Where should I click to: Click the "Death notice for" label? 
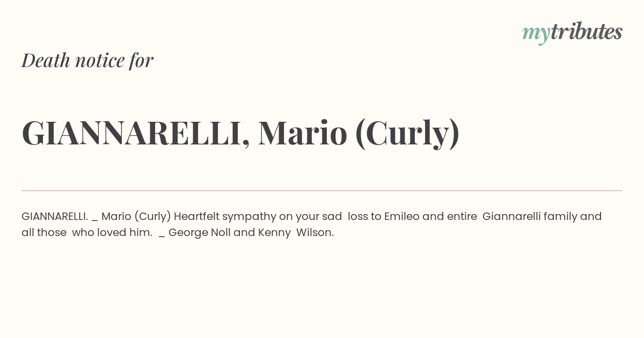point(87,60)
